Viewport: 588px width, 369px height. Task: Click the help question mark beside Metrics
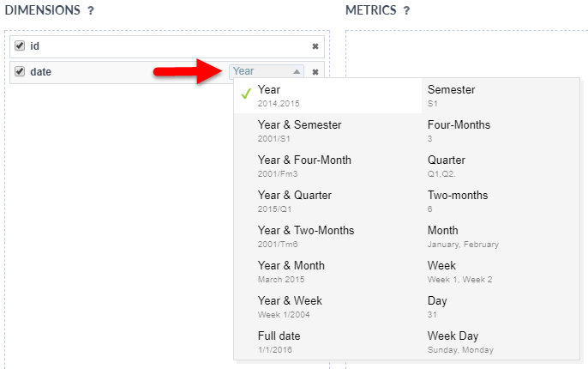click(x=406, y=11)
